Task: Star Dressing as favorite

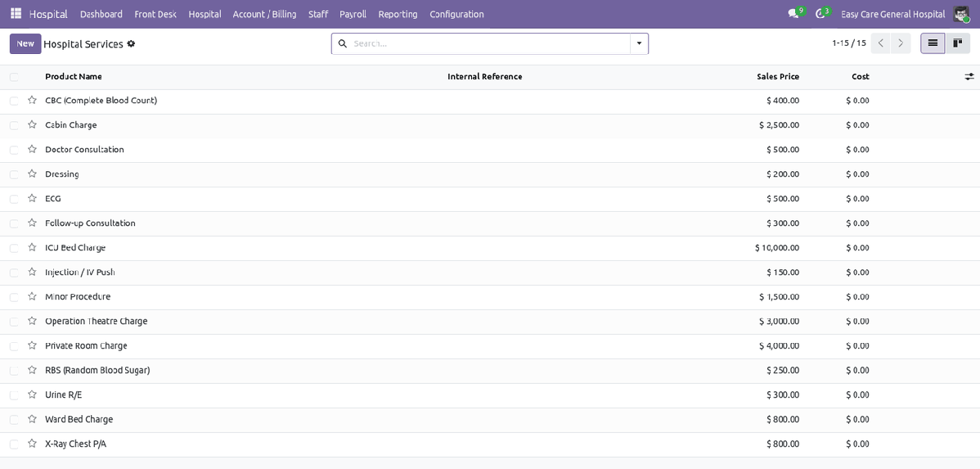Action: tap(32, 174)
